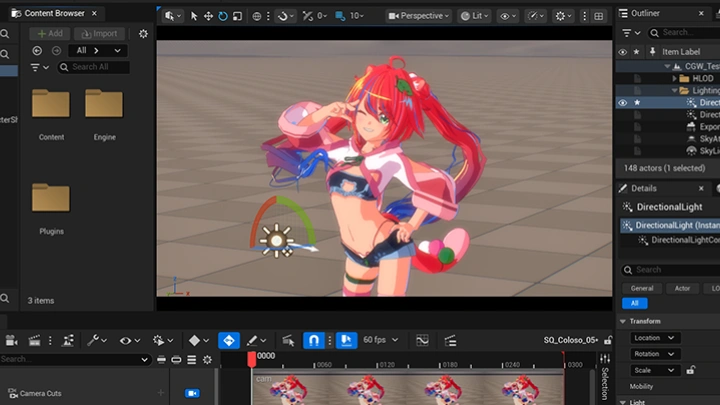Open viewport settings gear menu
The width and height of the screenshot is (720, 405).
click(x=563, y=16)
